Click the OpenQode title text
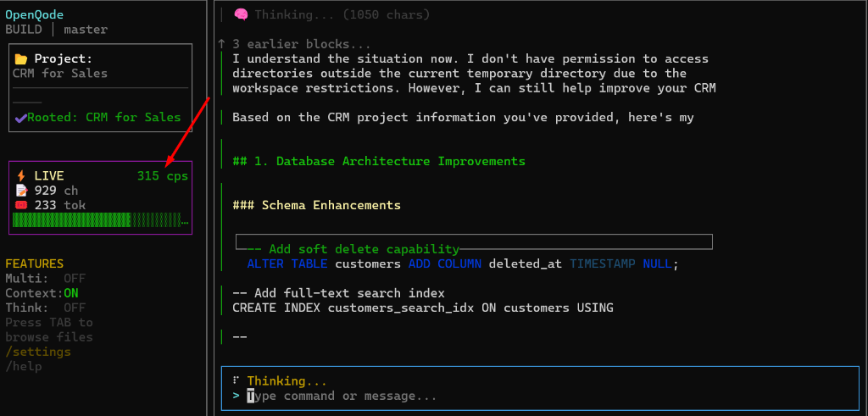The width and height of the screenshot is (868, 416). [34, 14]
